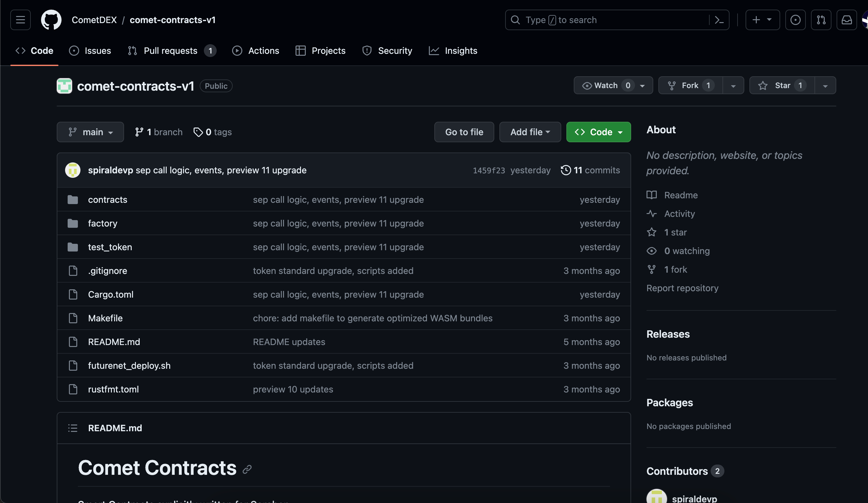Viewport: 868px width, 503px height.
Task: Expand the Add file dropdown
Action: [530, 132]
